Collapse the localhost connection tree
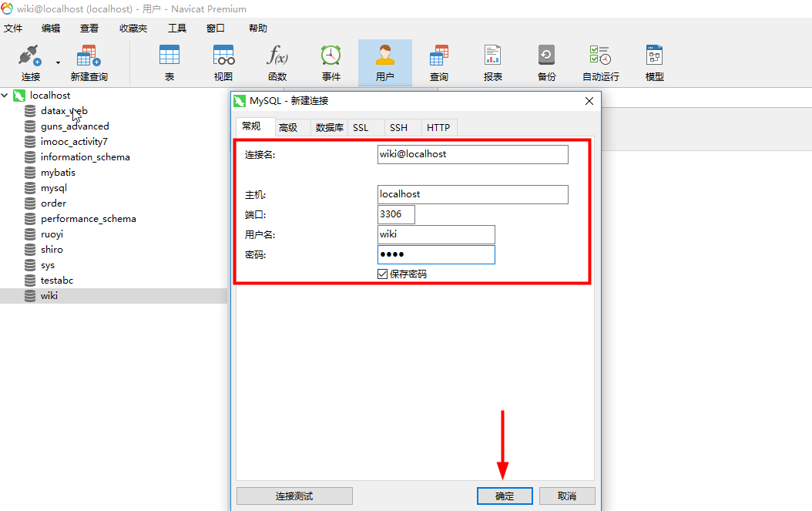The image size is (812, 511). coord(5,96)
